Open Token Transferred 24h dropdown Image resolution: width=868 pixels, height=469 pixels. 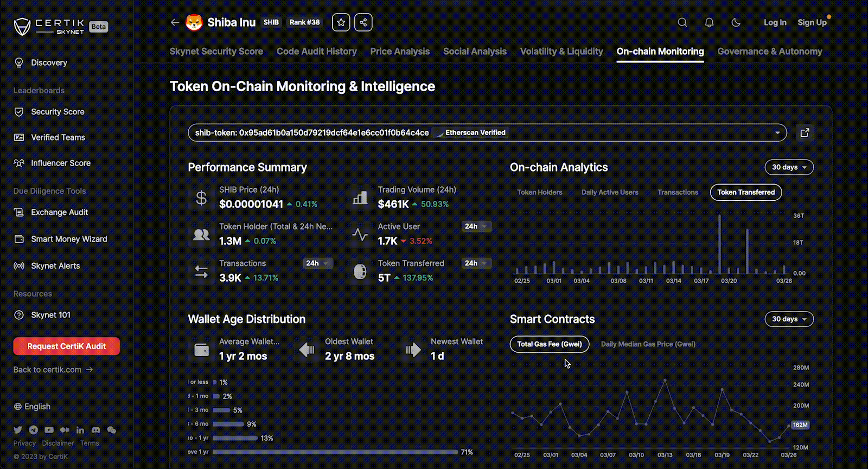(477, 263)
